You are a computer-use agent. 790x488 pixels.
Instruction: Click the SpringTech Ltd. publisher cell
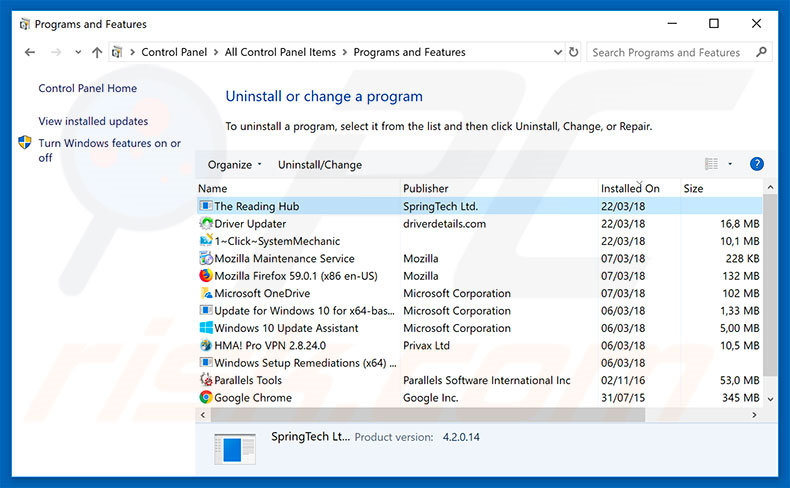pyautogui.click(x=440, y=206)
